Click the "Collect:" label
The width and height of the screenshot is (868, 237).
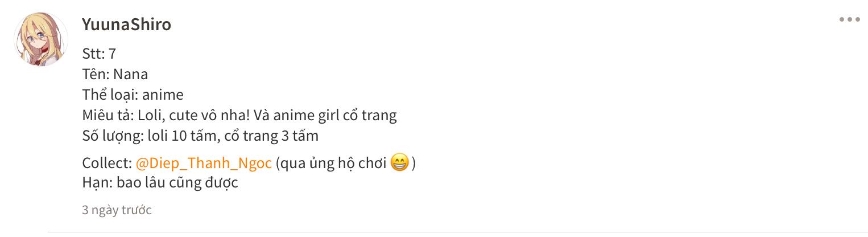[107, 164]
